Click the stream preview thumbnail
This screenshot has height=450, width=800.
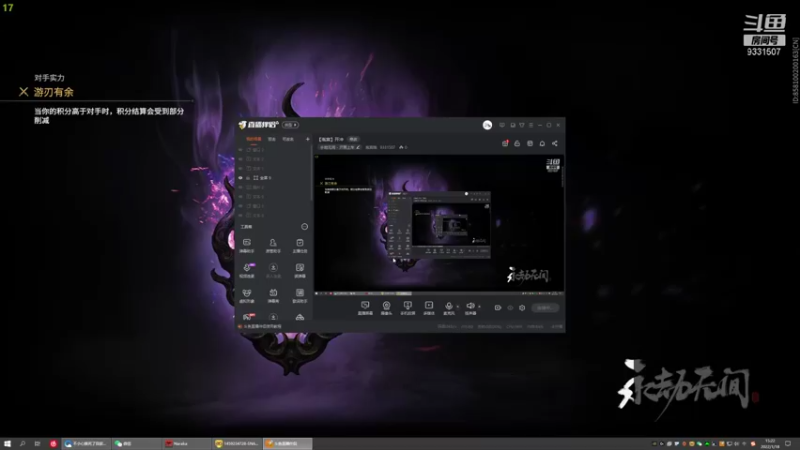[x=439, y=223]
